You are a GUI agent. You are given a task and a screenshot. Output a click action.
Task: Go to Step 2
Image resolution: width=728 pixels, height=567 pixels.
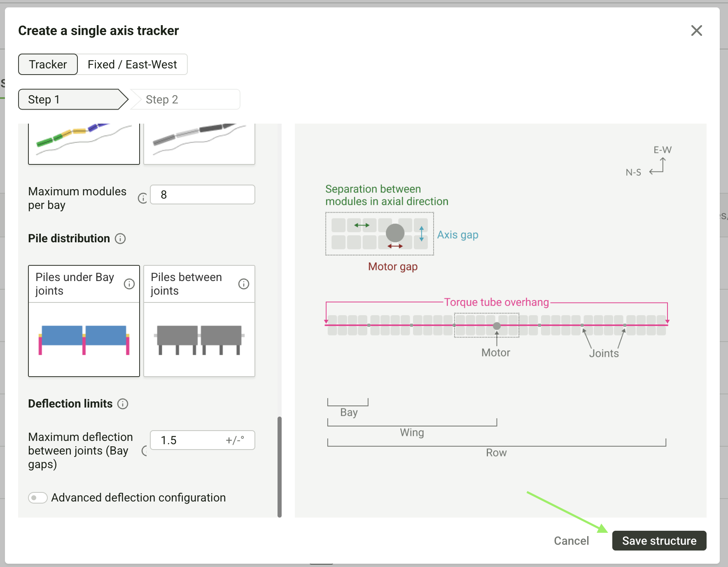point(185,99)
